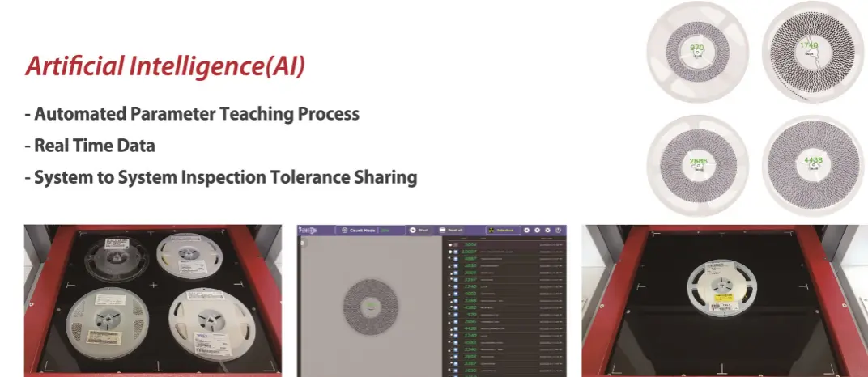This screenshot has width=868, height=377.
Task: Click the Print all button
Action: tap(455, 230)
